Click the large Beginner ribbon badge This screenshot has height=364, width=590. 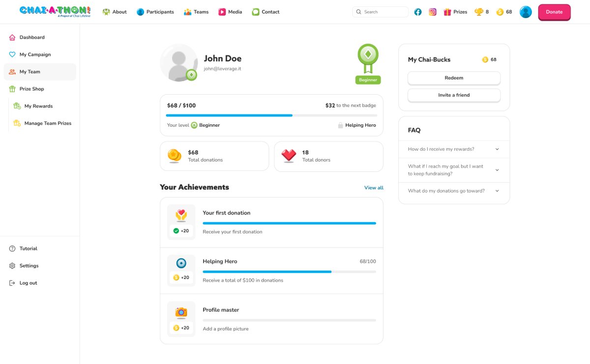(368, 58)
